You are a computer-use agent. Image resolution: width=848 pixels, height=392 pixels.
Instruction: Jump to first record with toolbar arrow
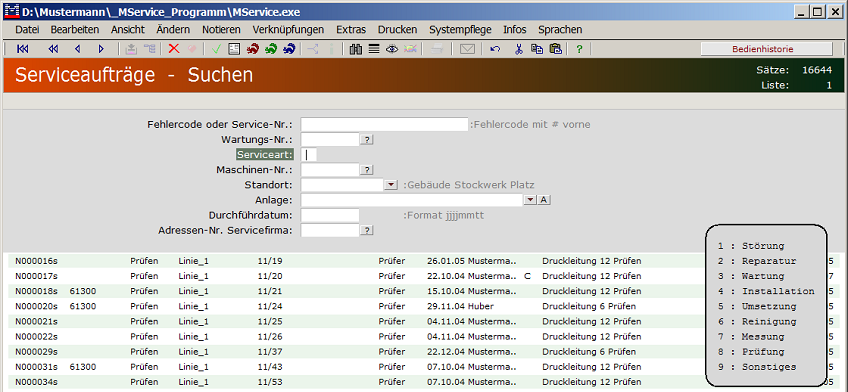[23, 49]
